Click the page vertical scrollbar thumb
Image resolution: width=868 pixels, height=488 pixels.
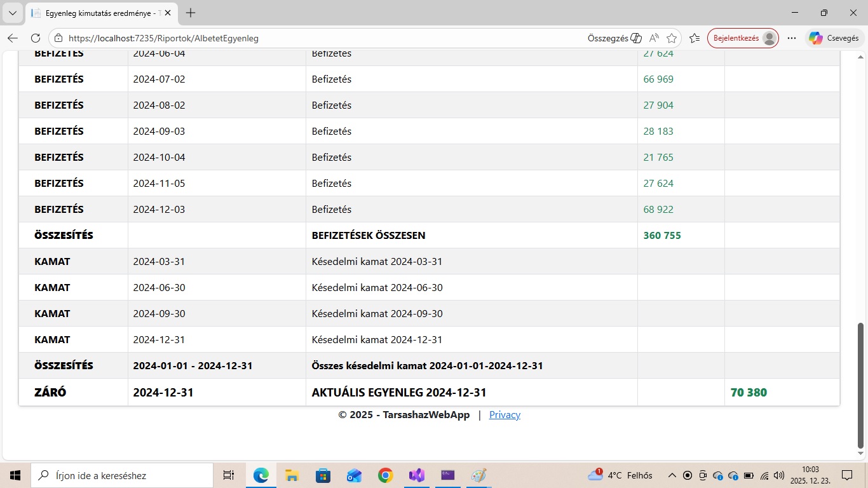[x=861, y=384]
